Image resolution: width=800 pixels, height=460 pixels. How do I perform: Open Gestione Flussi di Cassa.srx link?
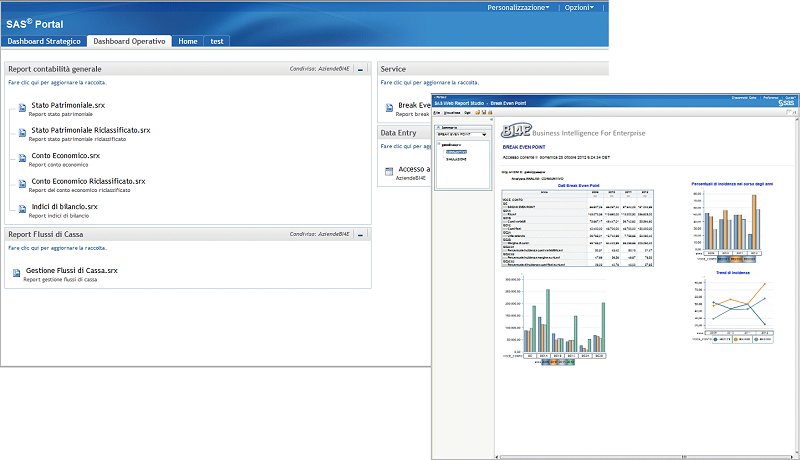click(71, 270)
